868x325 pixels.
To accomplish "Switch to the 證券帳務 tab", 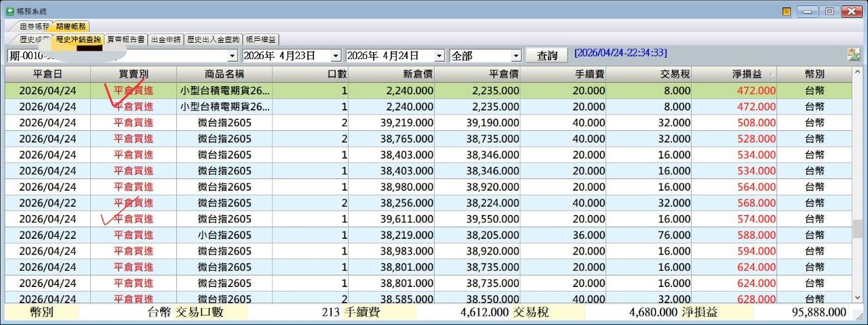I will point(34,26).
